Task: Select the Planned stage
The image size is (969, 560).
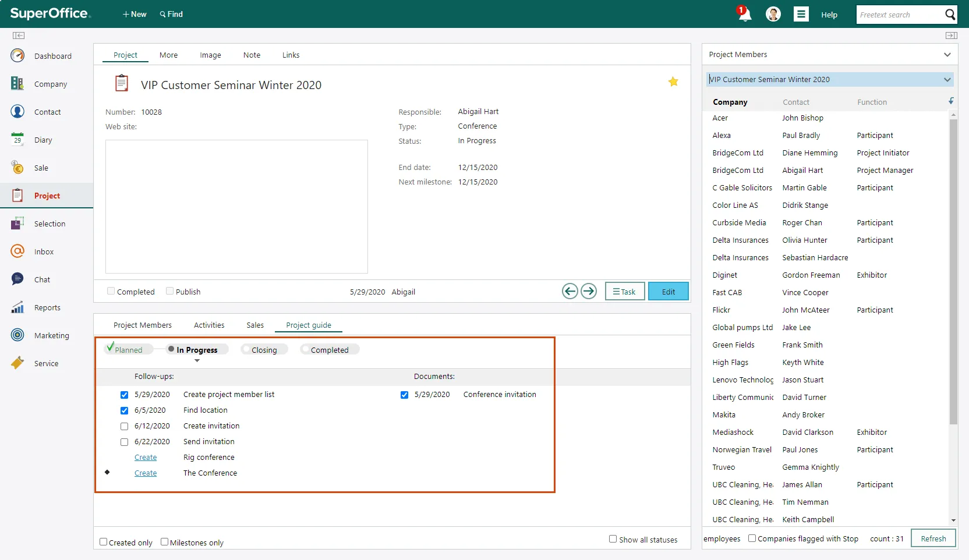Action: [x=129, y=349]
